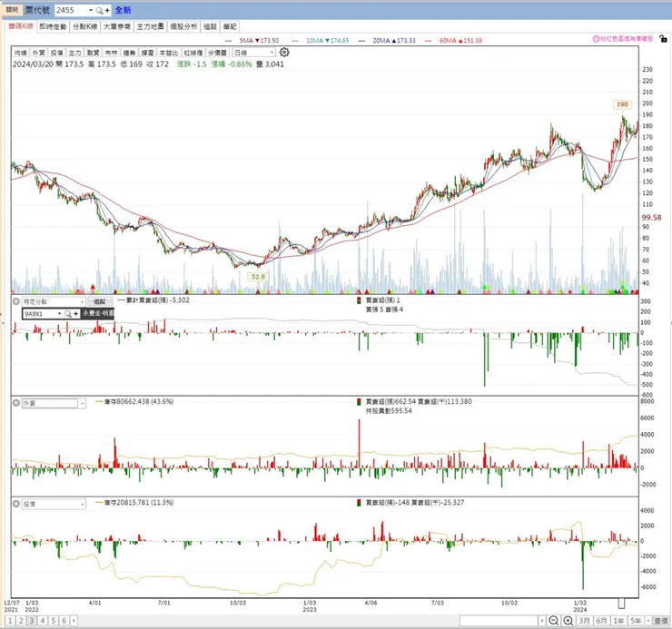Click the stock code search magnifier
The height and width of the screenshot is (629, 672).
click(99, 10)
